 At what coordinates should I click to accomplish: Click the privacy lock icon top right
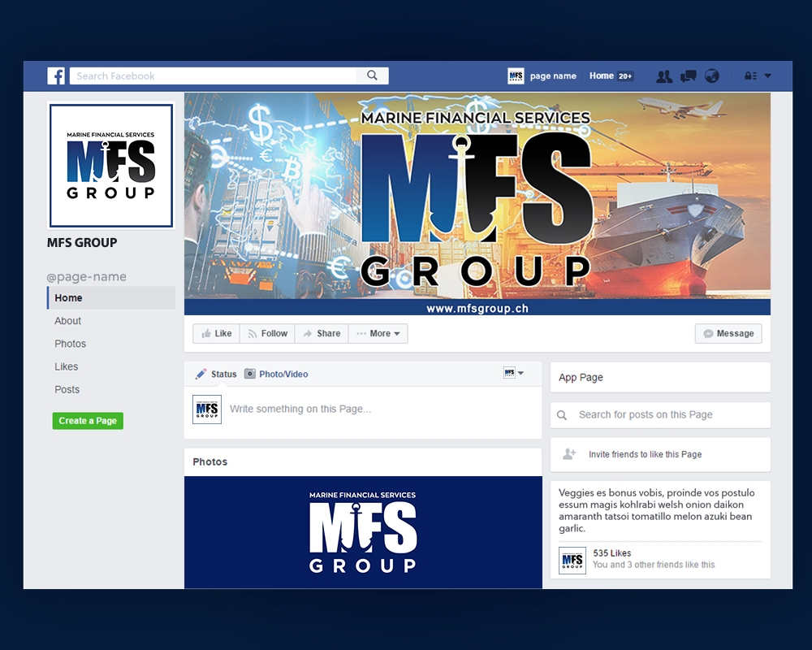[x=749, y=75]
